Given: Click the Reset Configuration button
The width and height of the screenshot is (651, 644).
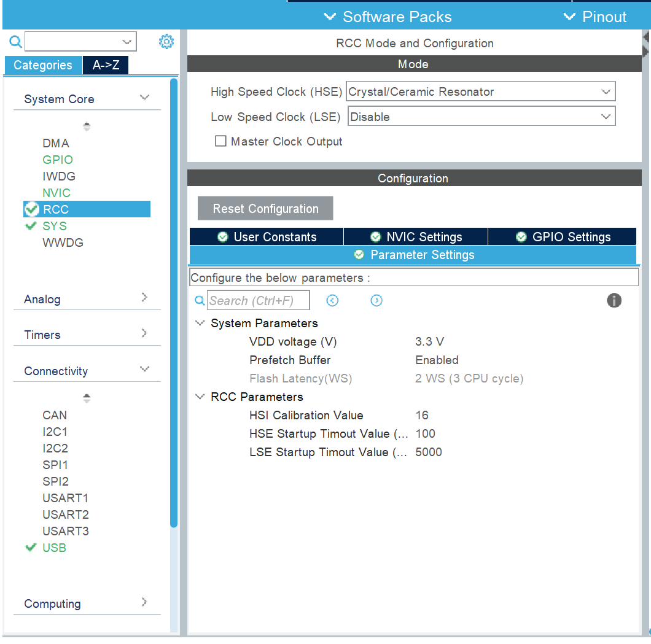Looking at the screenshot, I should pyautogui.click(x=265, y=209).
